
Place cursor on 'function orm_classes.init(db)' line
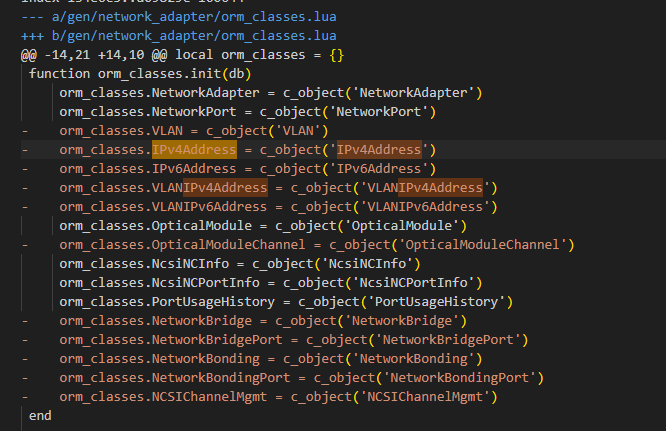[x=140, y=74]
